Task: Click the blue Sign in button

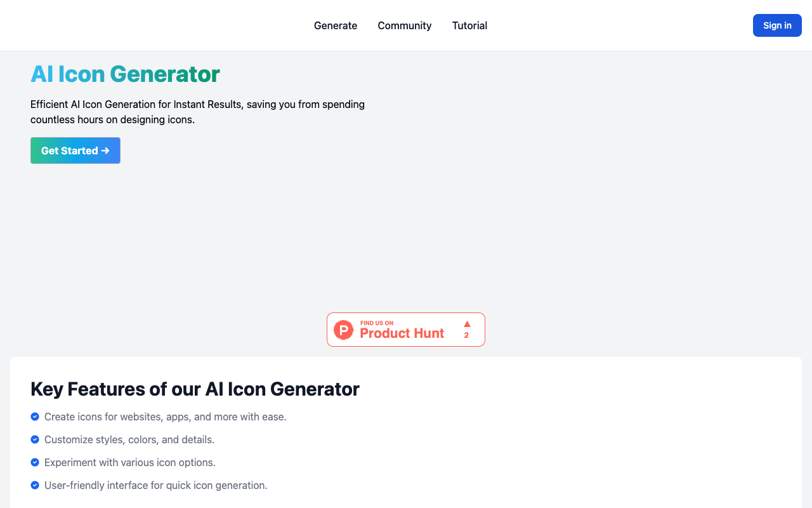Action: [777, 25]
